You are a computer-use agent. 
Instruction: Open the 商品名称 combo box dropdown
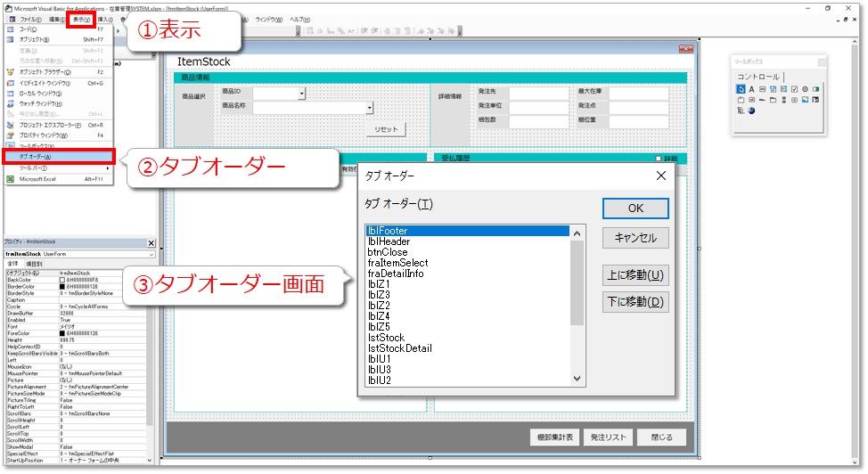[369, 108]
